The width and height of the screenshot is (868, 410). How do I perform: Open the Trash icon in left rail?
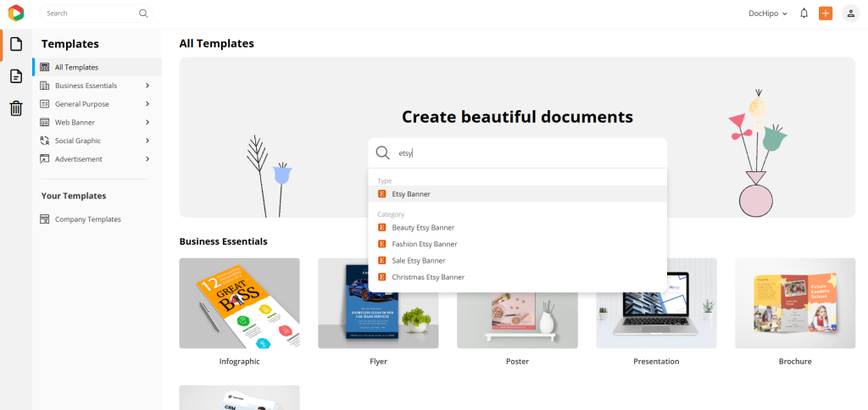[16, 108]
